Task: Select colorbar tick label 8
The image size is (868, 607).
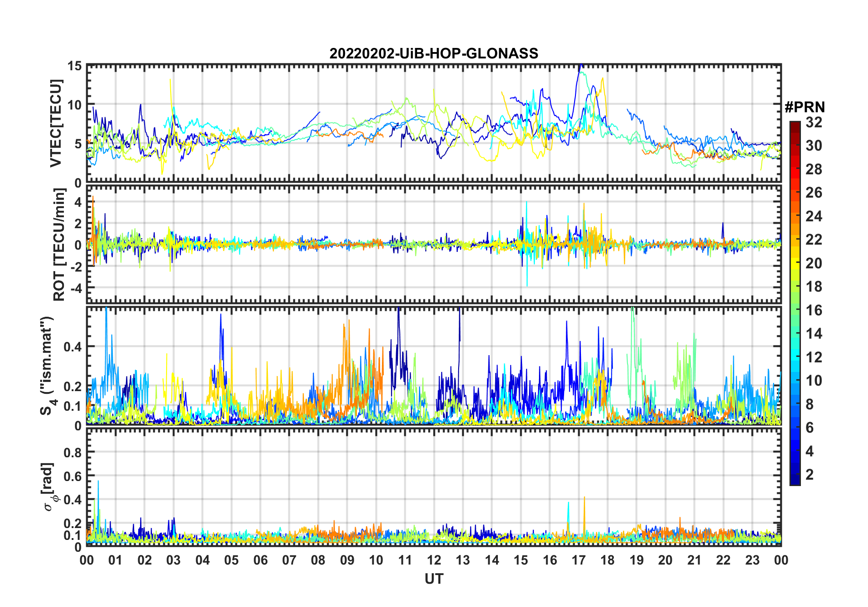Action: [x=810, y=404]
